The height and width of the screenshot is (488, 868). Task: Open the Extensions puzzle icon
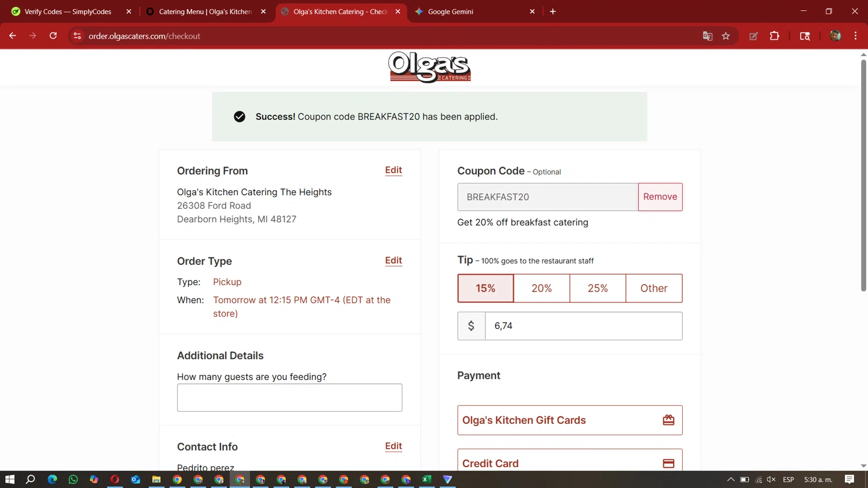[774, 36]
